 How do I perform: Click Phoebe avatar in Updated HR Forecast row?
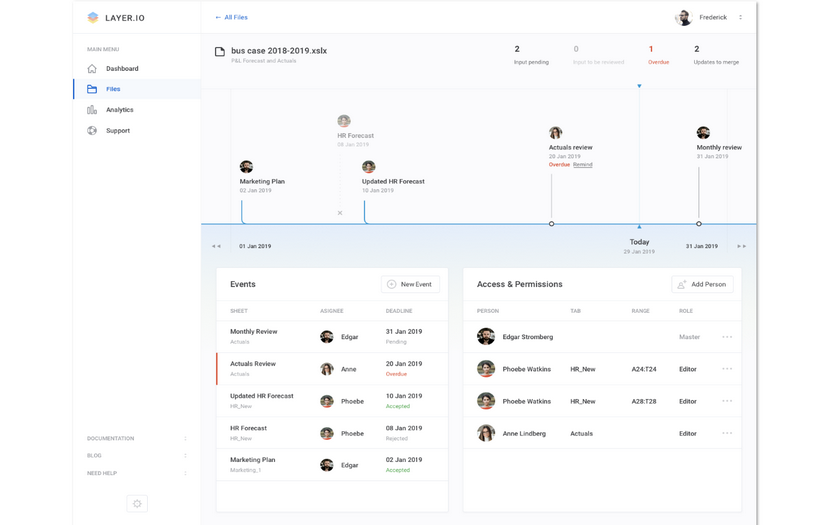pyautogui.click(x=327, y=401)
